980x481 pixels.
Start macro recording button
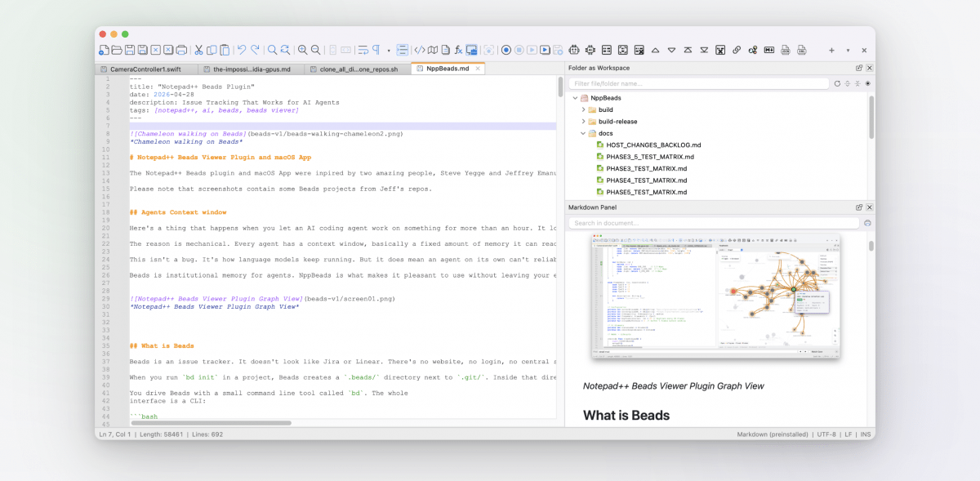[506, 50]
